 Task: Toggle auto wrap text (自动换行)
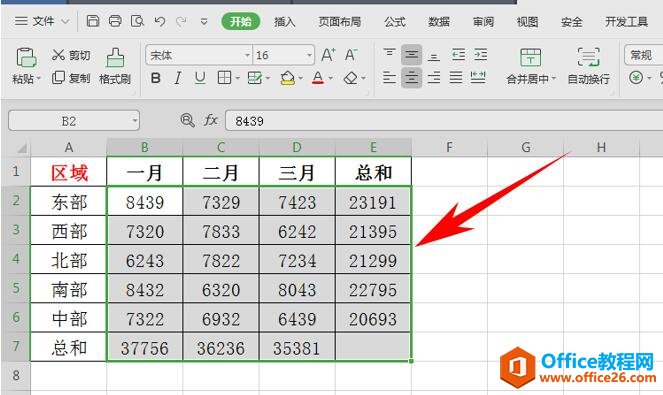pyautogui.click(x=588, y=65)
